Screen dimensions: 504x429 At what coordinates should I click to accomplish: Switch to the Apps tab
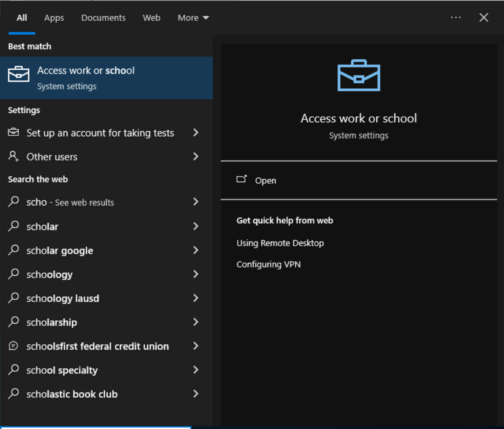click(54, 18)
